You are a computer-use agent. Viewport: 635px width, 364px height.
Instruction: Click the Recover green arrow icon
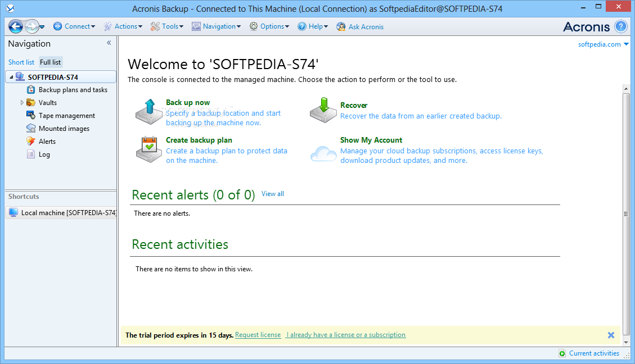[x=323, y=110]
